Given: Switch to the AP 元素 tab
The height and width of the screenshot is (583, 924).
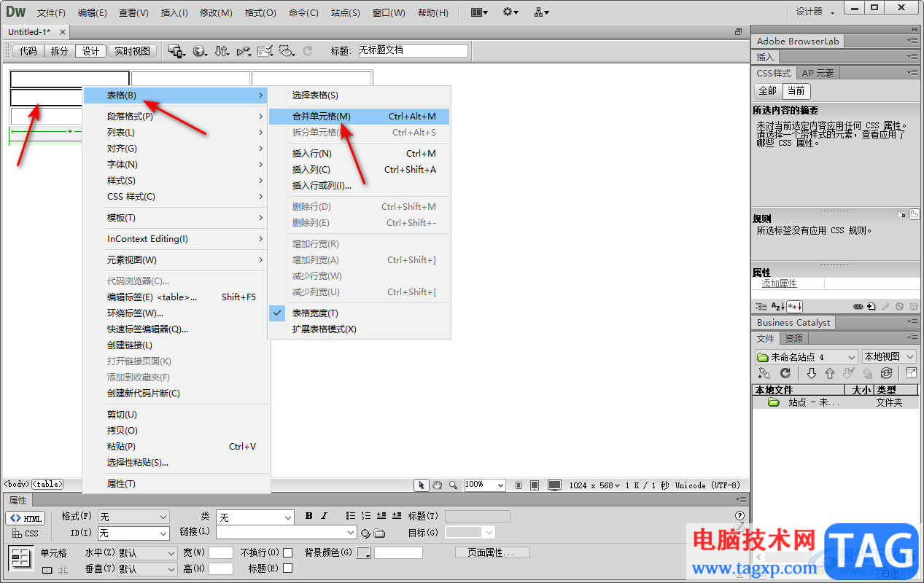Looking at the screenshot, I should click(818, 73).
